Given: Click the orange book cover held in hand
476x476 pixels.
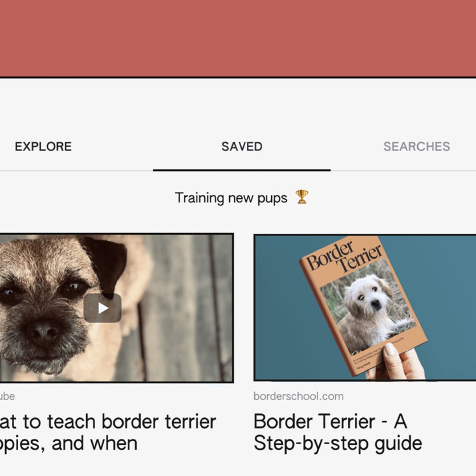Looking at the screenshot, I should click(x=363, y=305).
